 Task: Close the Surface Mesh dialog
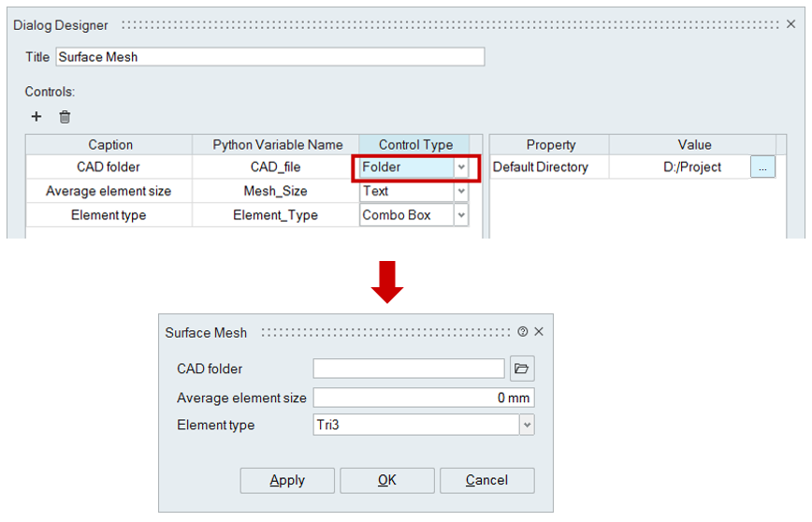(x=539, y=332)
